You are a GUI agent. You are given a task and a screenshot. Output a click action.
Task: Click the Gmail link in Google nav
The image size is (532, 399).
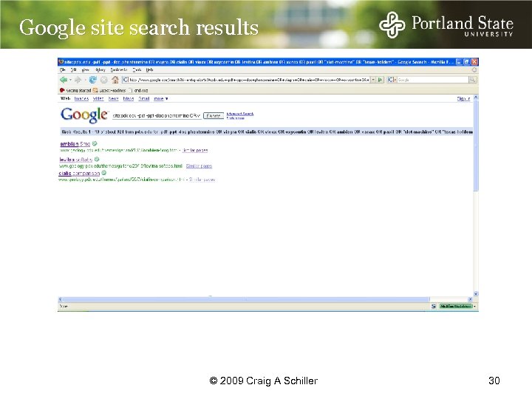[144, 98]
